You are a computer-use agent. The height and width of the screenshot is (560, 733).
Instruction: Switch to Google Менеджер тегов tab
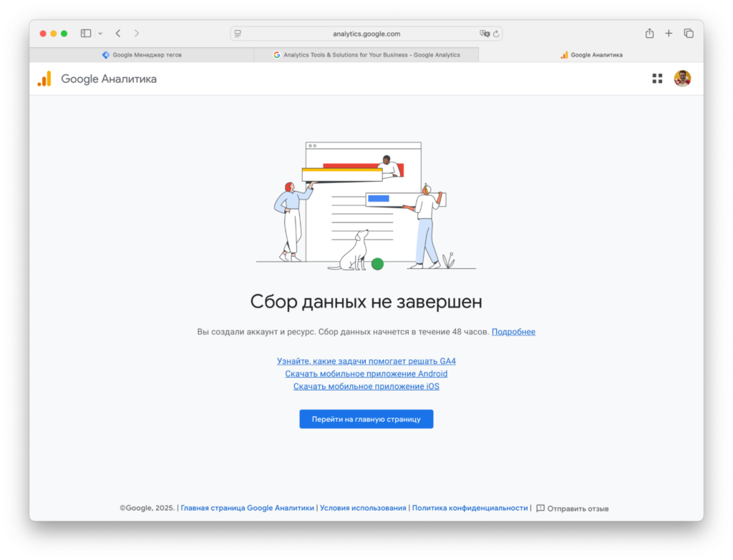tap(142, 54)
